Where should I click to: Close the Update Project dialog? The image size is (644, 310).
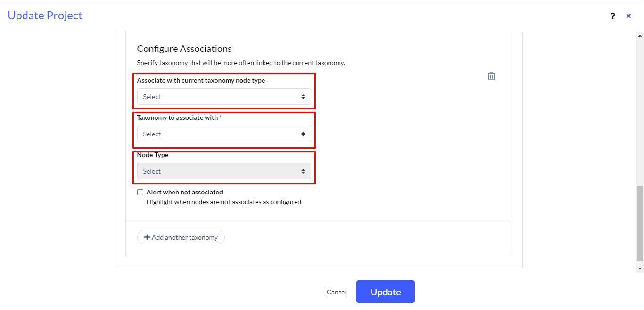pos(628,16)
